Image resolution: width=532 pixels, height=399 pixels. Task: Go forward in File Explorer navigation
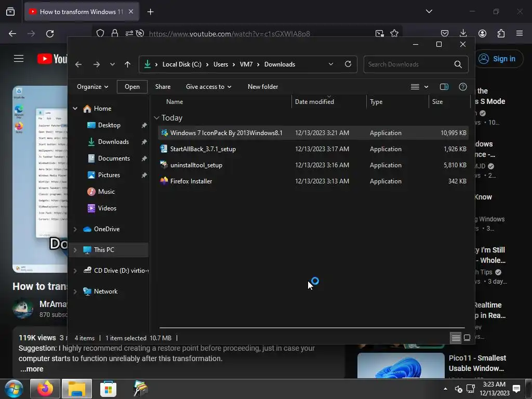(x=97, y=64)
